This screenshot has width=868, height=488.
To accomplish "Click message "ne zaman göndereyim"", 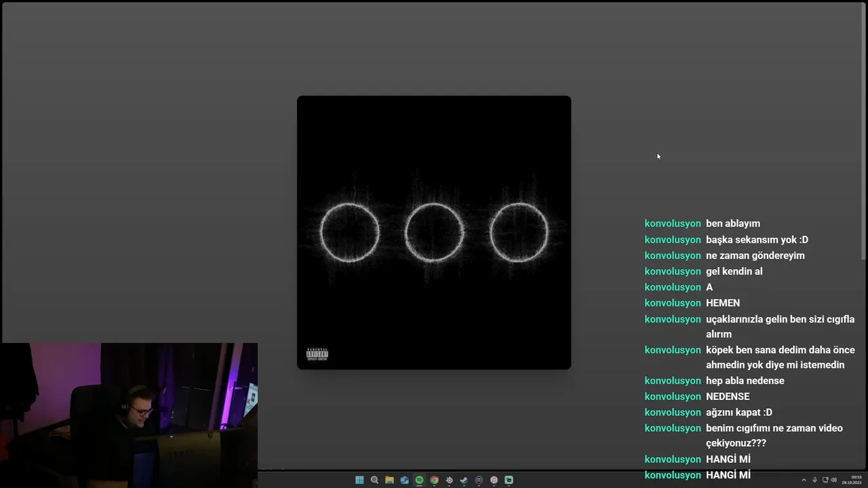I will pyautogui.click(x=755, y=256).
